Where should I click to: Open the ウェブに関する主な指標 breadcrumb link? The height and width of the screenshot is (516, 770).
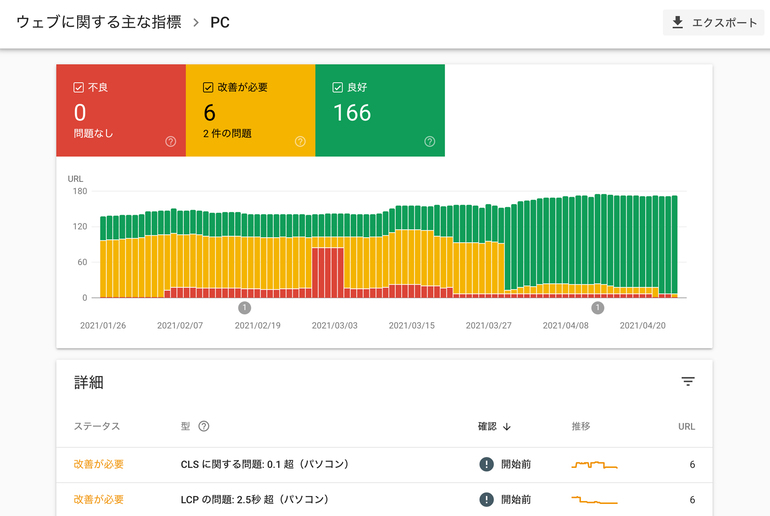coord(99,22)
